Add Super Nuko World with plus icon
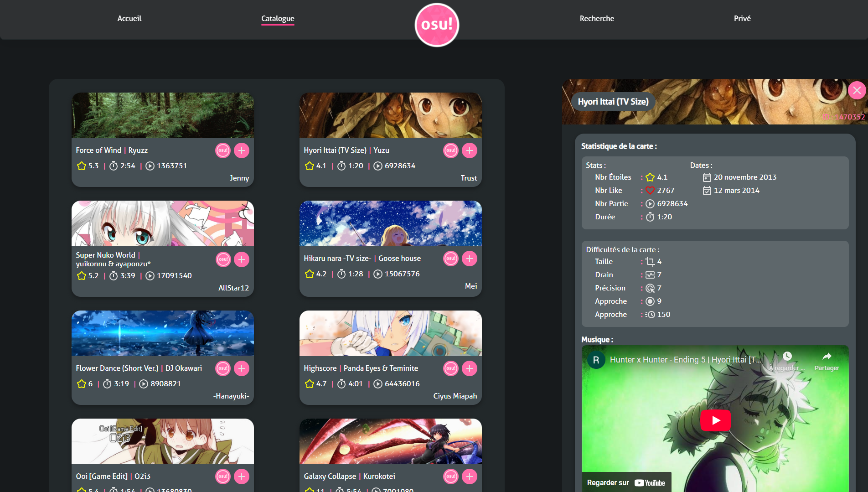This screenshot has width=868, height=492. [242, 259]
